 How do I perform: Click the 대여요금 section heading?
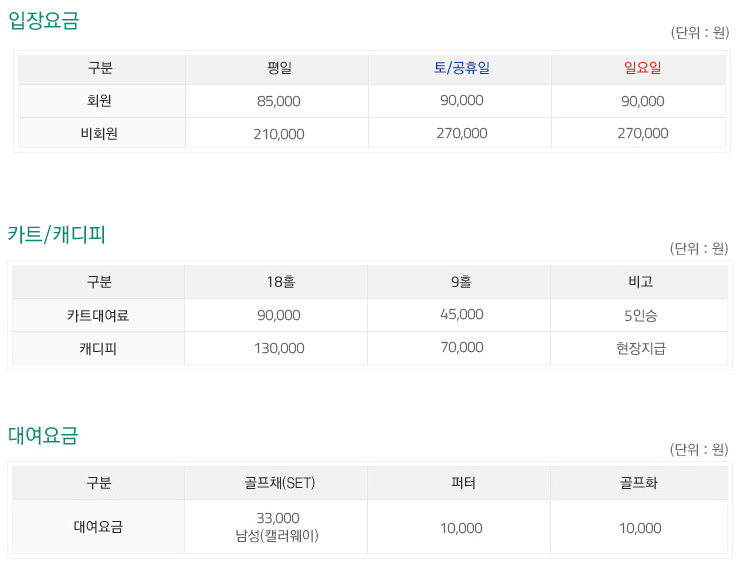(x=43, y=435)
